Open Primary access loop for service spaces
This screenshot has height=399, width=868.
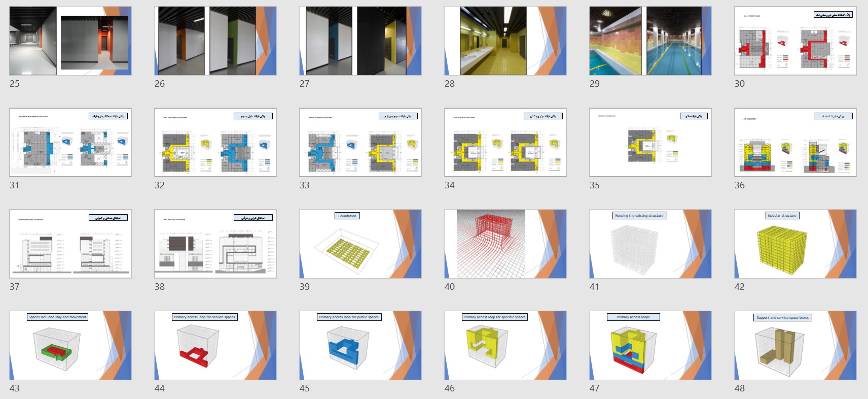click(215, 346)
